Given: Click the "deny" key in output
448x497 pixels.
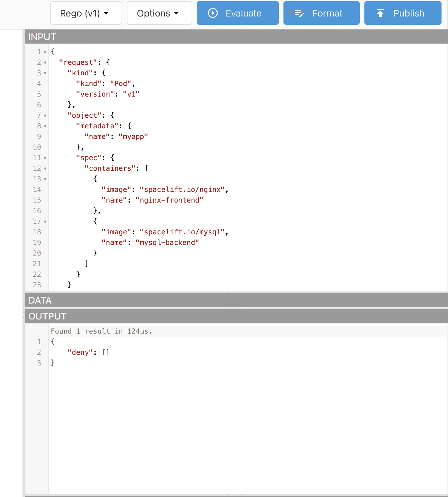Looking at the screenshot, I should tap(80, 352).
